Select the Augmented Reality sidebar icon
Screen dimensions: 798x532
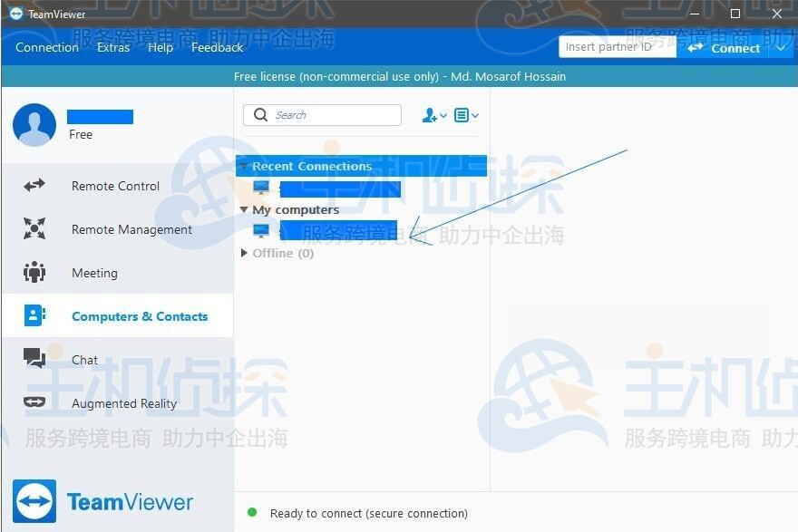[x=34, y=402]
